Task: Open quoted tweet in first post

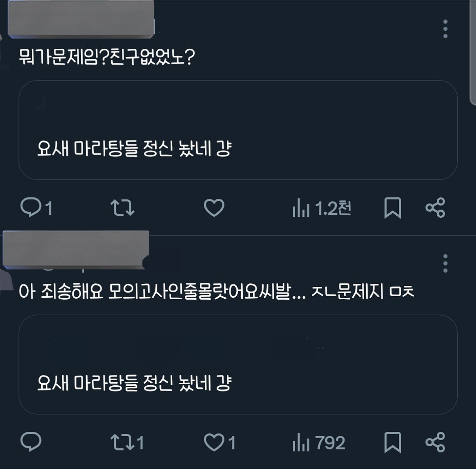Action: click(x=238, y=130)
